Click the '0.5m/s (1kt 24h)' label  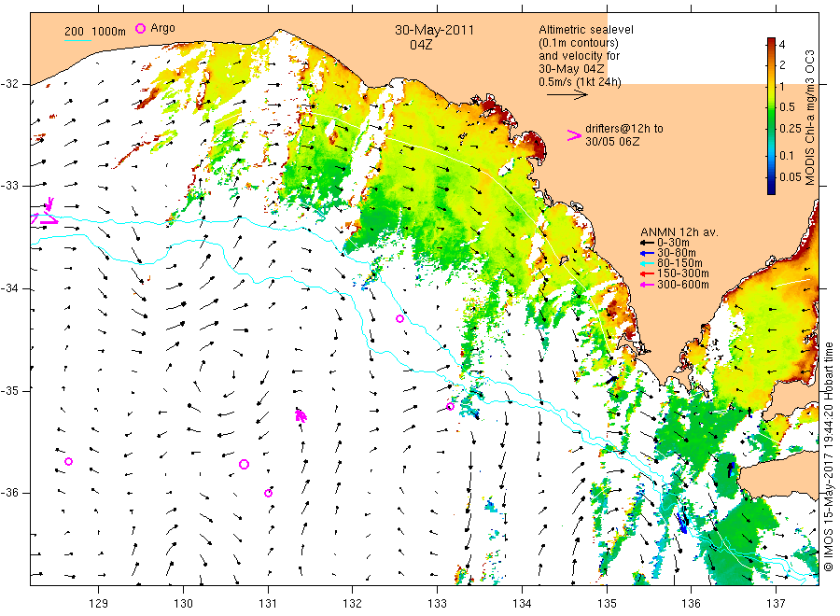pyautogui.click(x=581, y=82)
